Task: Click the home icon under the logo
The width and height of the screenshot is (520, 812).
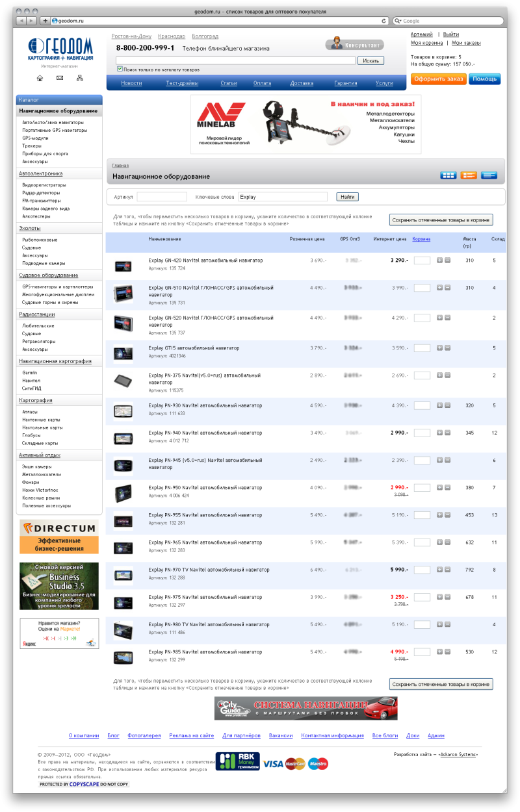Action: click(x=40, y=78)
